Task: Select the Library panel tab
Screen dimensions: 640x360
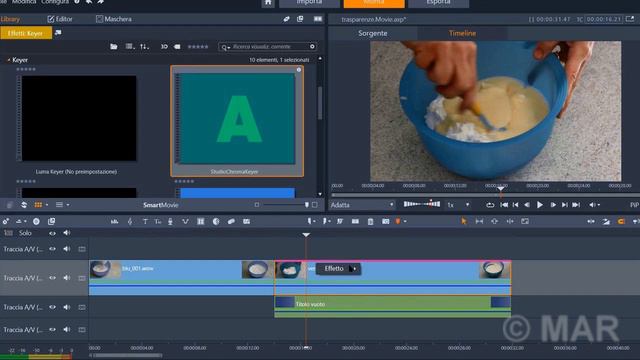Action: coord(10,19)
